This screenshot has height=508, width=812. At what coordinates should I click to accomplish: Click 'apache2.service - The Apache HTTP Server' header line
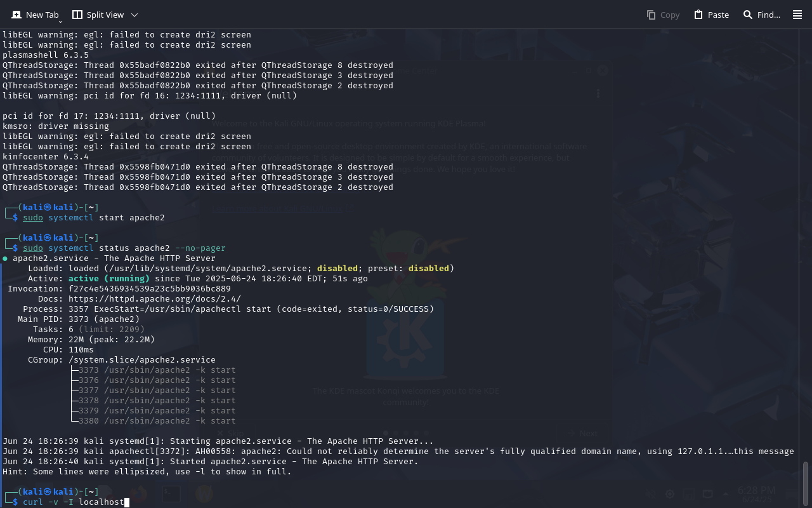[x=109, y=258]
